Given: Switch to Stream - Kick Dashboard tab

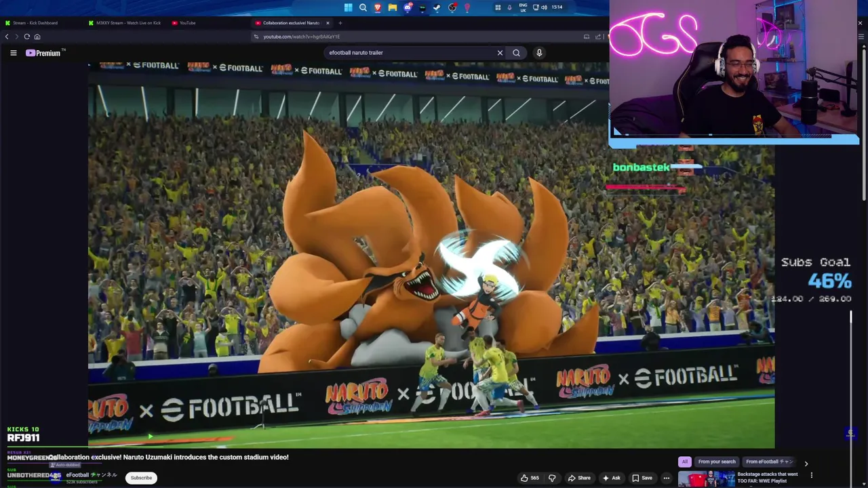Looking at the screenshot, I should tap(42, 23).
